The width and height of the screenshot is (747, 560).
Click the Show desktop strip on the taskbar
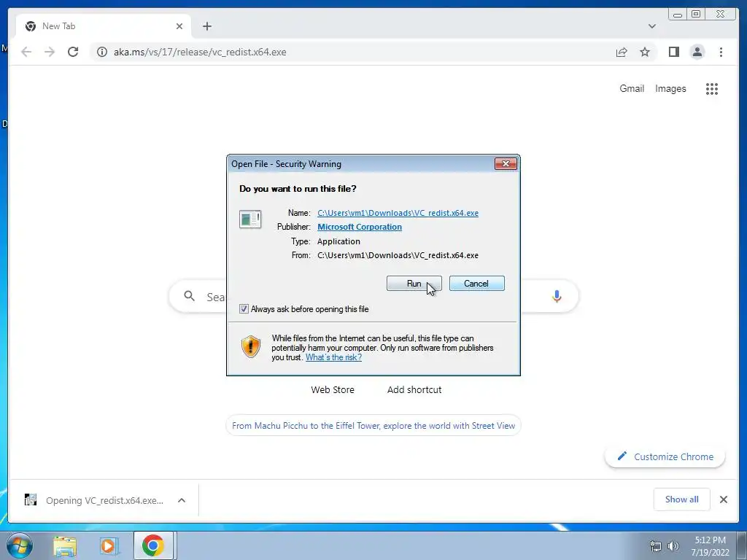click(742, 545)
